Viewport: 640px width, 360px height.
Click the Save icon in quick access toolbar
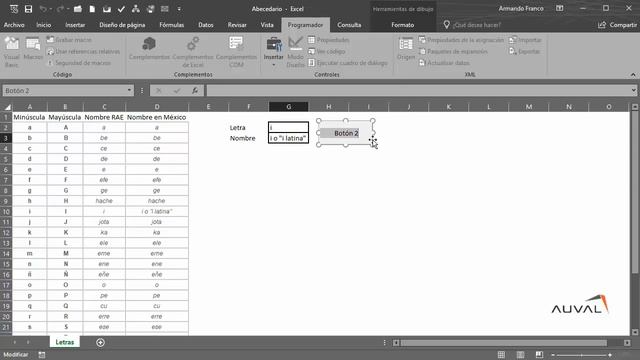pyautogui.click(x=28, y=9)
